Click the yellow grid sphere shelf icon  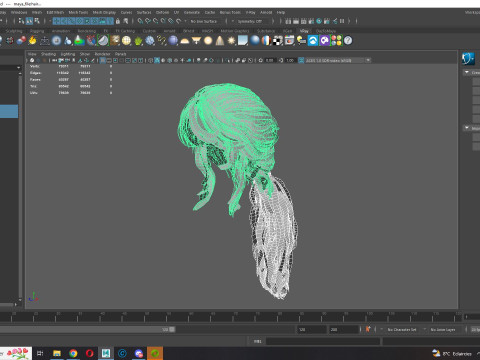pos(126,41)
